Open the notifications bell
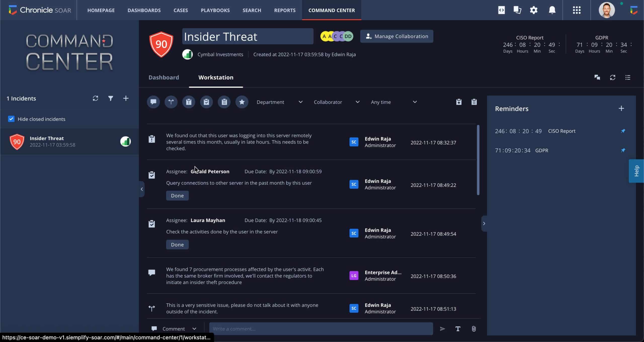 552,10
